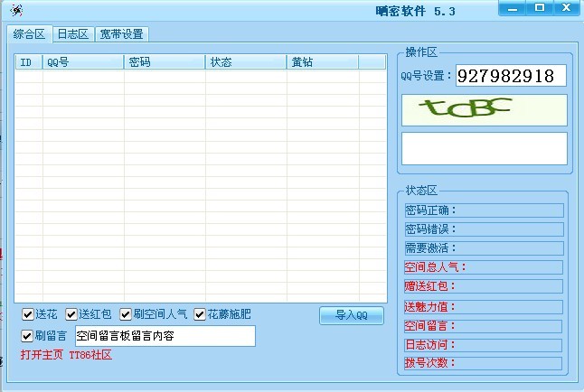Click the 日志访问 status field
The height and width of the screenshot is (392, 584).
click(483, 345)
